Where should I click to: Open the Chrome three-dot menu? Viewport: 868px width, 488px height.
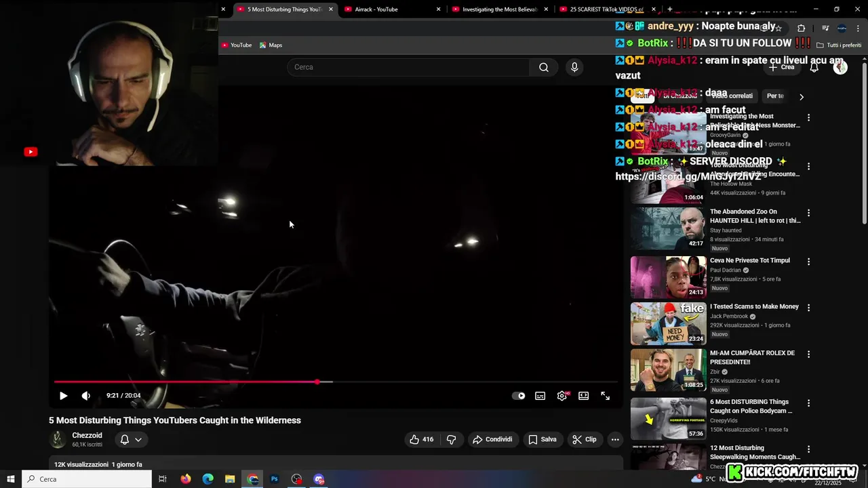coord(859,28)
